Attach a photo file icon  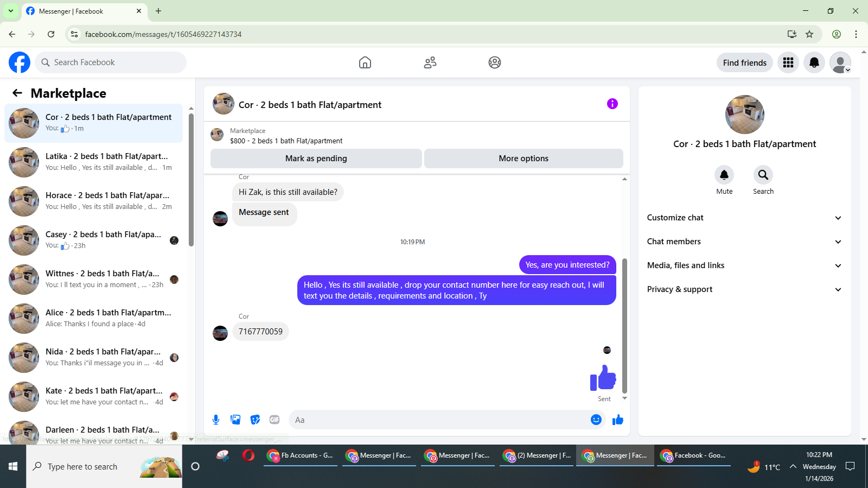pyautogui.click(x=235, y=420)
